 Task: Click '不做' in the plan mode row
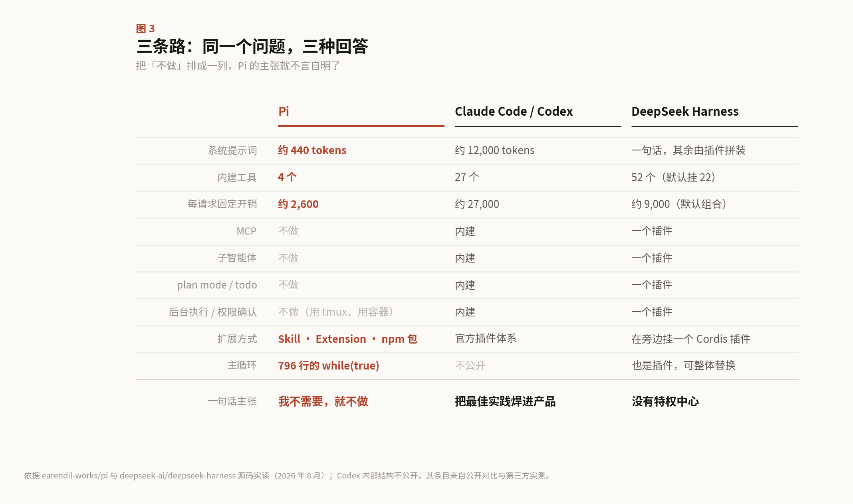288,285
